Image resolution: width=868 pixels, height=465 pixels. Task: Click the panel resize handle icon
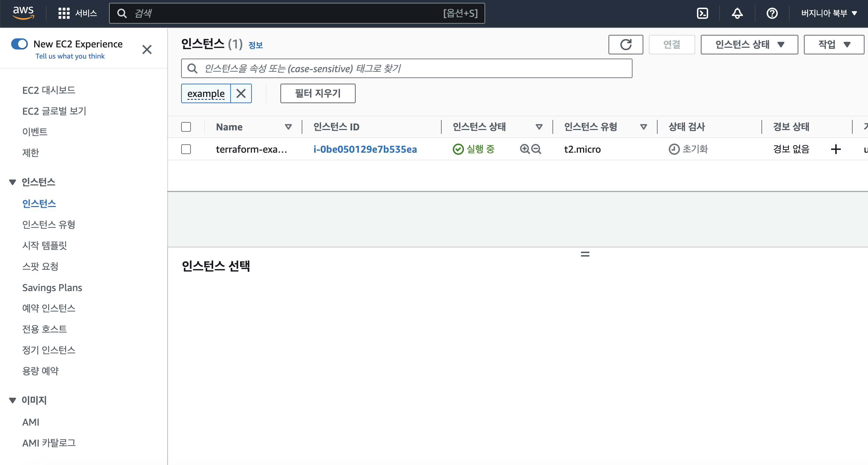point(585,254)
